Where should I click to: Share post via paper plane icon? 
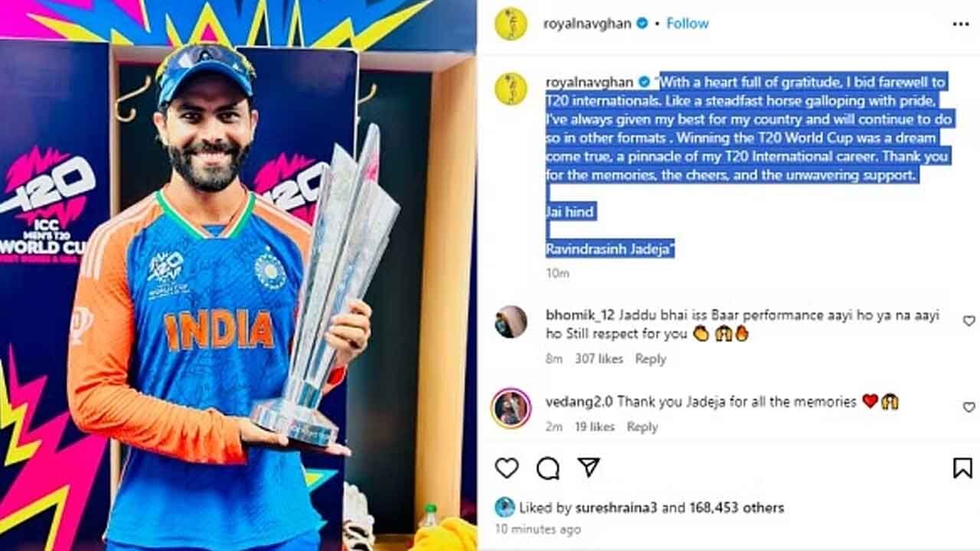click(588, 468)
